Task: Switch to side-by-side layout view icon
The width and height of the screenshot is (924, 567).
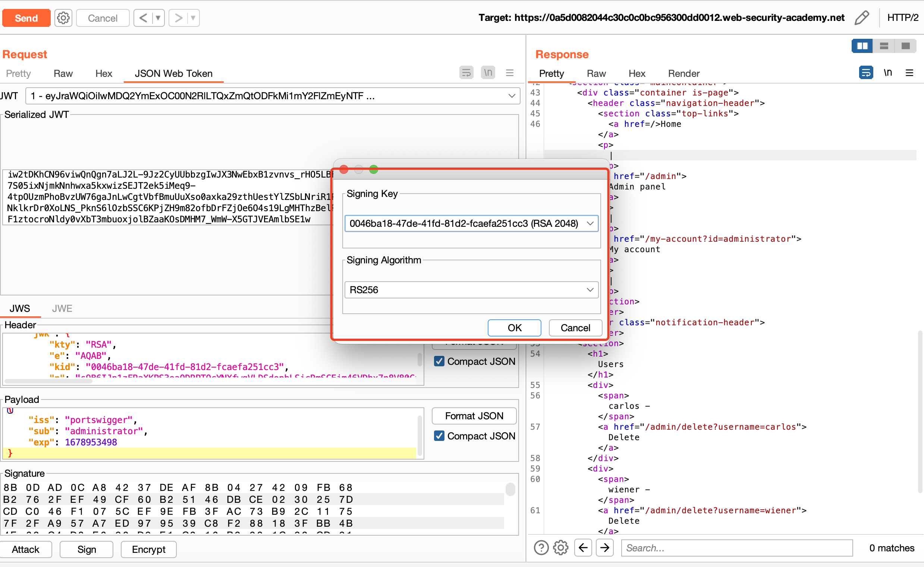Action: 862,46
